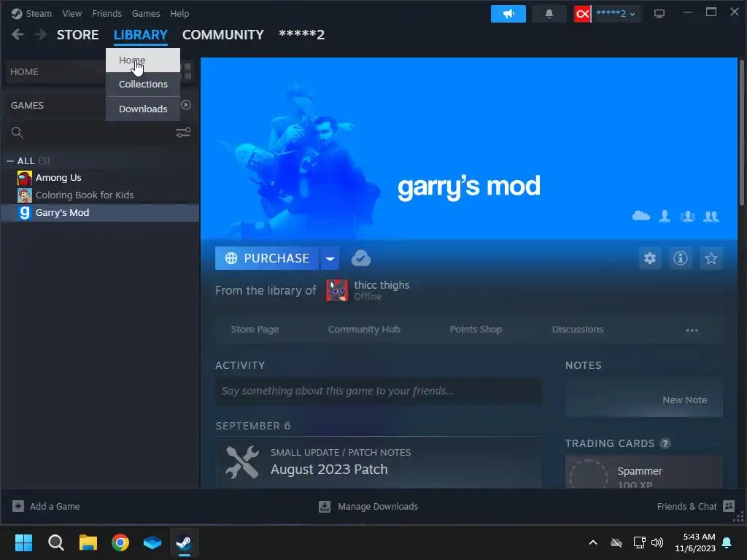Click the activity status input field
This screenshot has height=560, width=747.
point(379,391)
